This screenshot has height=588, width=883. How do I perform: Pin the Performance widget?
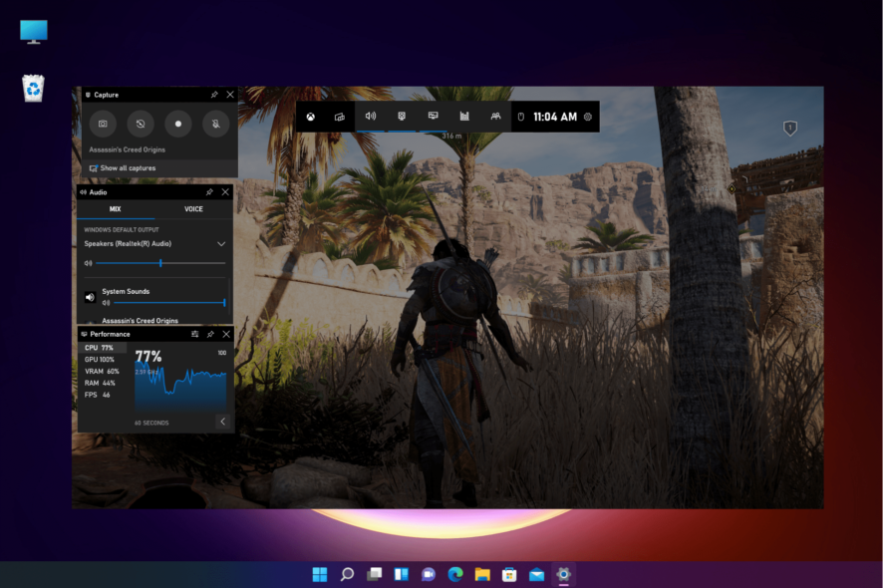point(210,334)
